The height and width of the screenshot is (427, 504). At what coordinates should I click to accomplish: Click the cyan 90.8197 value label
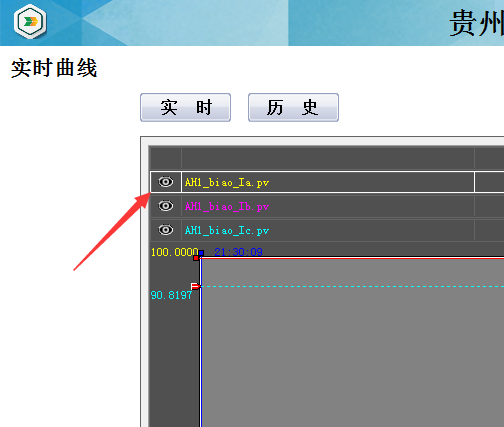click(171, 295)
